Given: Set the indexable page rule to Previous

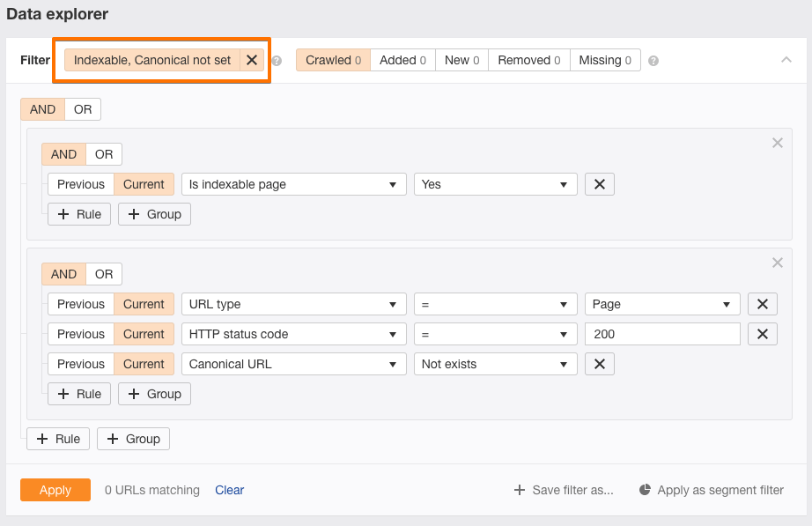Looking at the screenshot, I should 81,184.
